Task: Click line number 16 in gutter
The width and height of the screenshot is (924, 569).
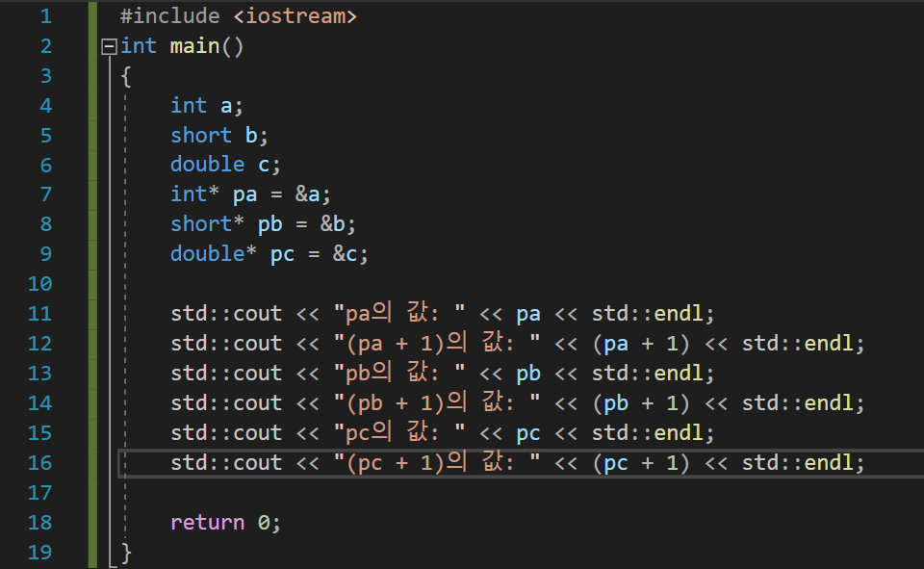Action: point(40,463)
